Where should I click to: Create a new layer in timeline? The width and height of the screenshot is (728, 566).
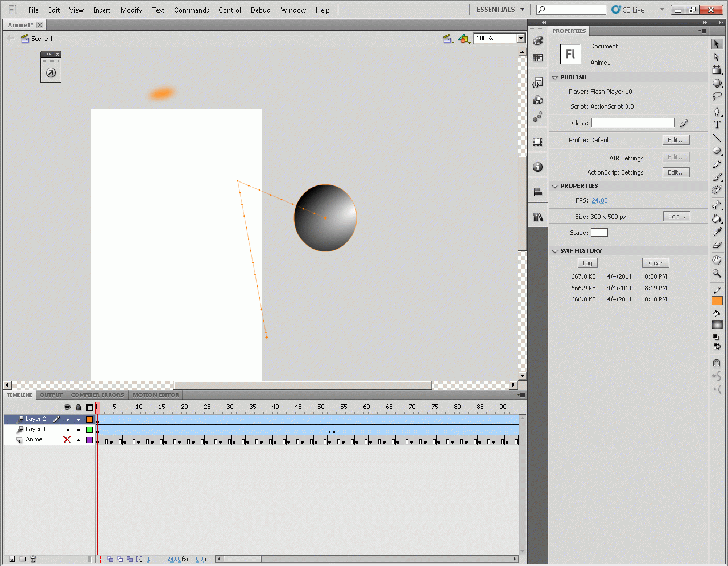click(x=12, y=559)
